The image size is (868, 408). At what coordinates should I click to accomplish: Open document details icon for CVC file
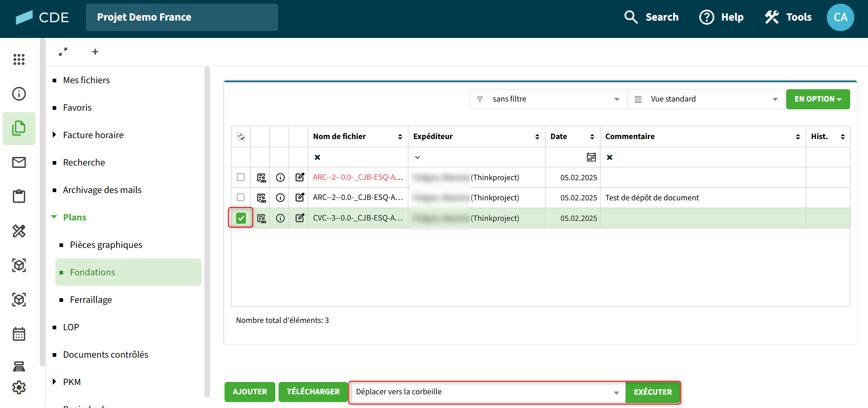261,218
